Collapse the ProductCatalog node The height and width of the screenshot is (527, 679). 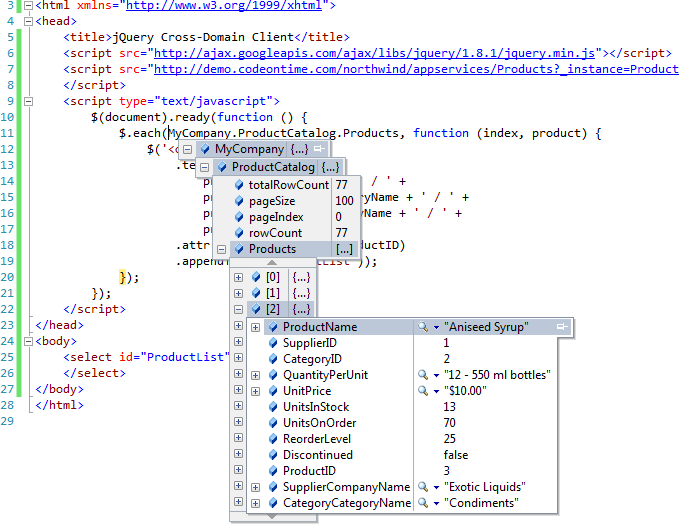click(x=204, y=167)
